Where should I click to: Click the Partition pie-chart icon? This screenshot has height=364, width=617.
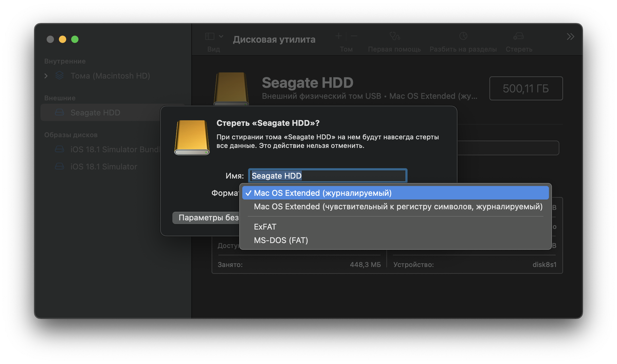pyautogui.click(x=463, y=37)
